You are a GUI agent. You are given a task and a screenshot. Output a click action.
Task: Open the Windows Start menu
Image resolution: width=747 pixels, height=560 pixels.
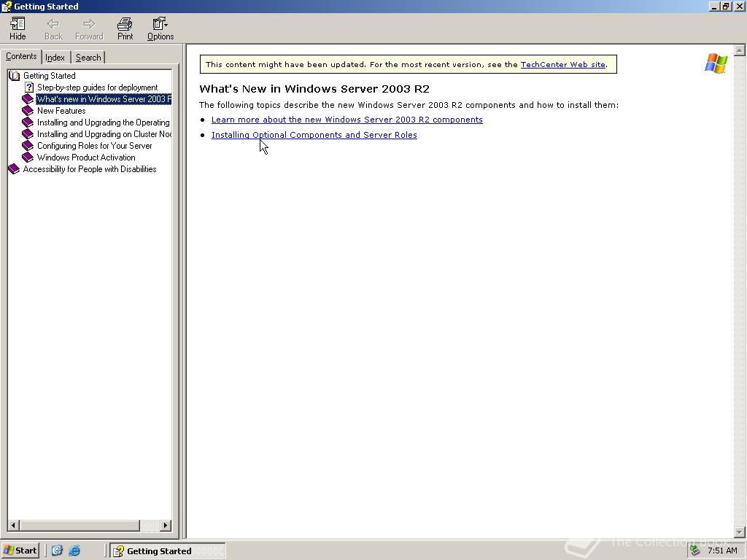point(20,551)
